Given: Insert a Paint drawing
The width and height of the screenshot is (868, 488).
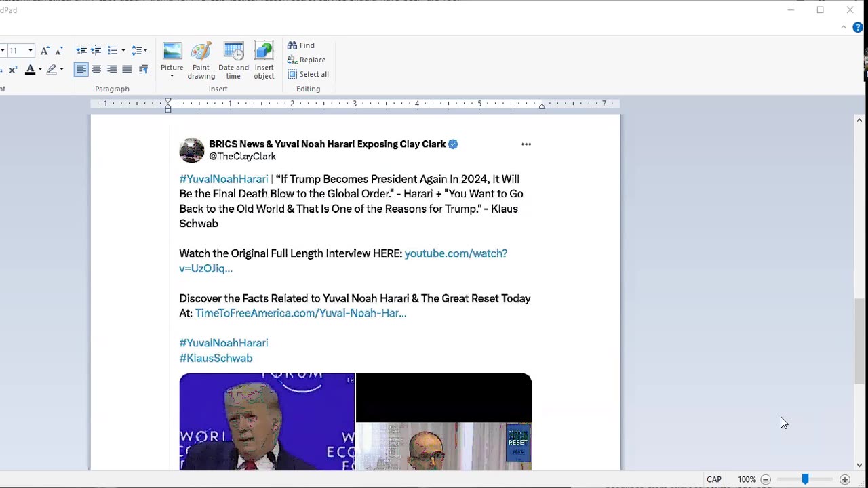Looking at the screenshot, I should tap(201, 60).
